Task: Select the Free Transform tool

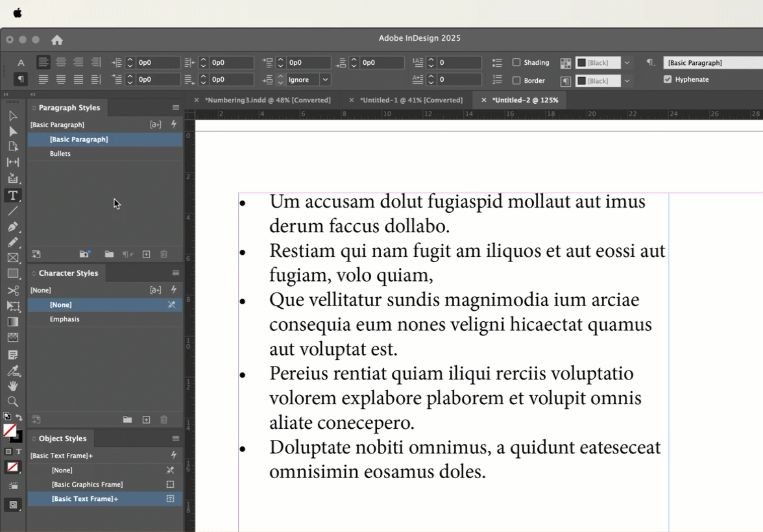Action: tap(13, 306)
